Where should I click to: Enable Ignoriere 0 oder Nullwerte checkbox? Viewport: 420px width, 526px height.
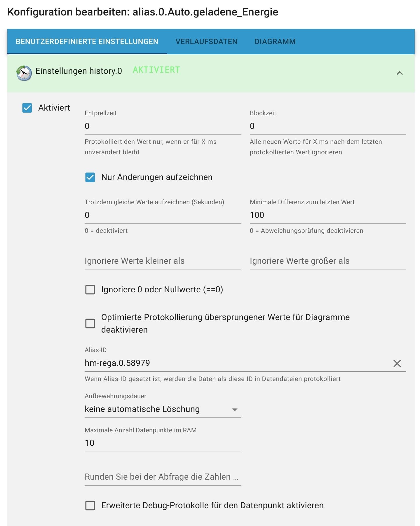(90, 290)
